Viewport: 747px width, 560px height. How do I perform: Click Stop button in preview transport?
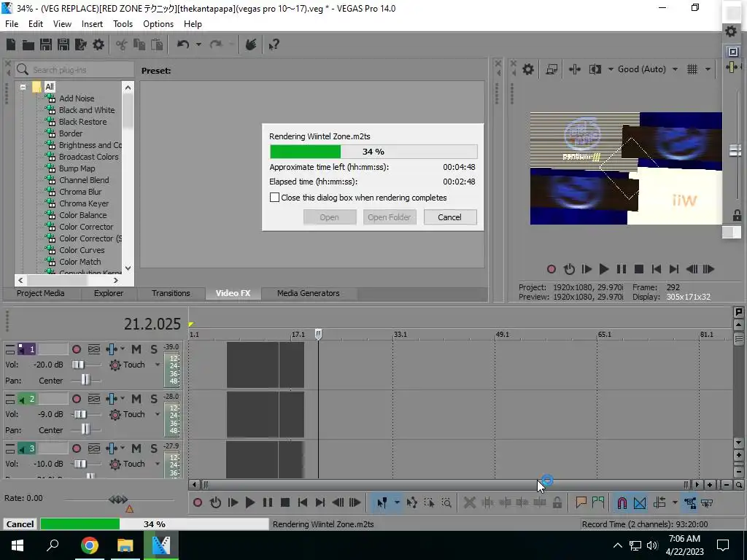639,269
